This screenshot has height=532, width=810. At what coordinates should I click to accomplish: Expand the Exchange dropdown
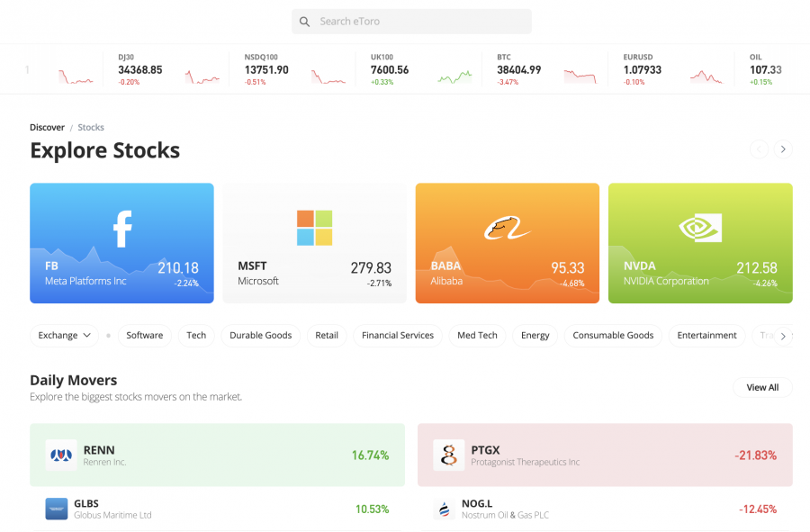coord(64,335)
